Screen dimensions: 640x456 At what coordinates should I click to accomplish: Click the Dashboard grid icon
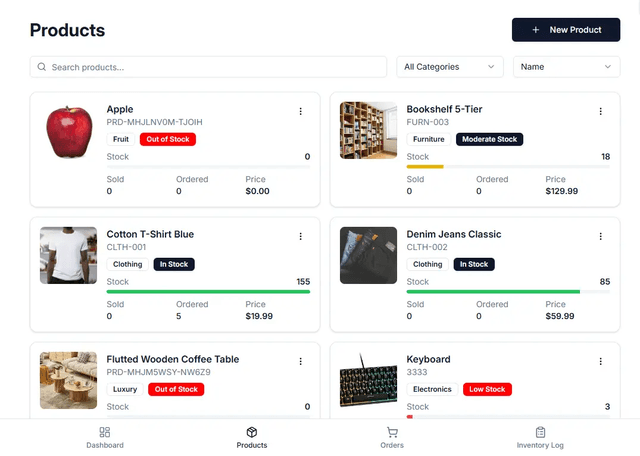coord(105,432)
